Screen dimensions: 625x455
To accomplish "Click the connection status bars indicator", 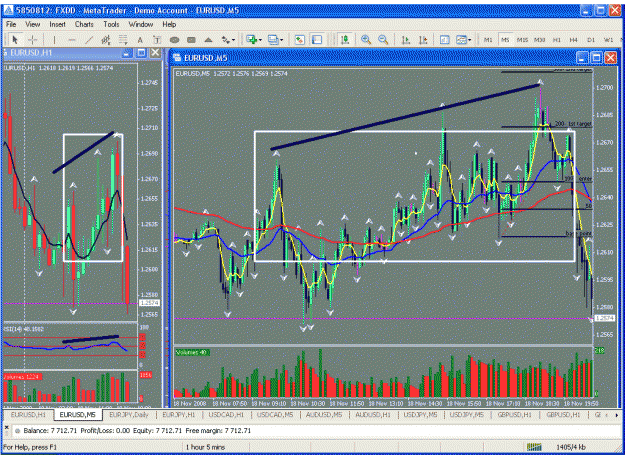I will tap(534, 447).
